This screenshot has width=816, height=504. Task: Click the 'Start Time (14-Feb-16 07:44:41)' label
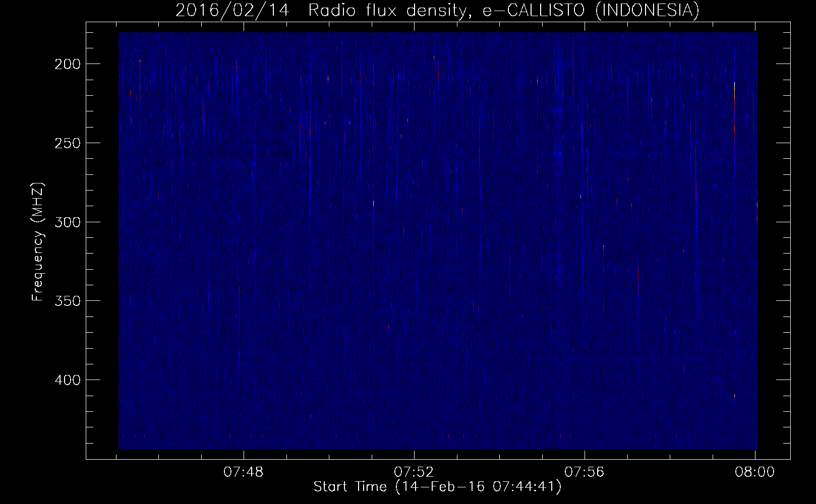437,487
